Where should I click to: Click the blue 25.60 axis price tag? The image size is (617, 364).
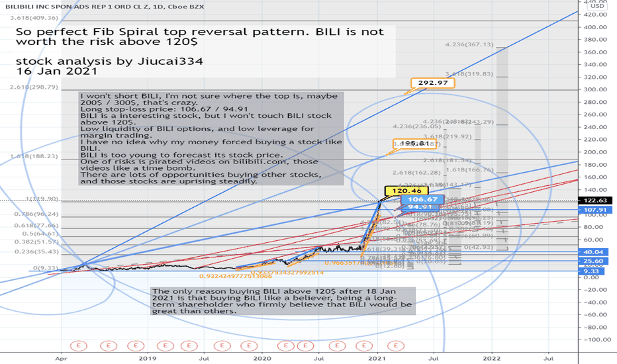pyautogui.click(x=593, y=261)
